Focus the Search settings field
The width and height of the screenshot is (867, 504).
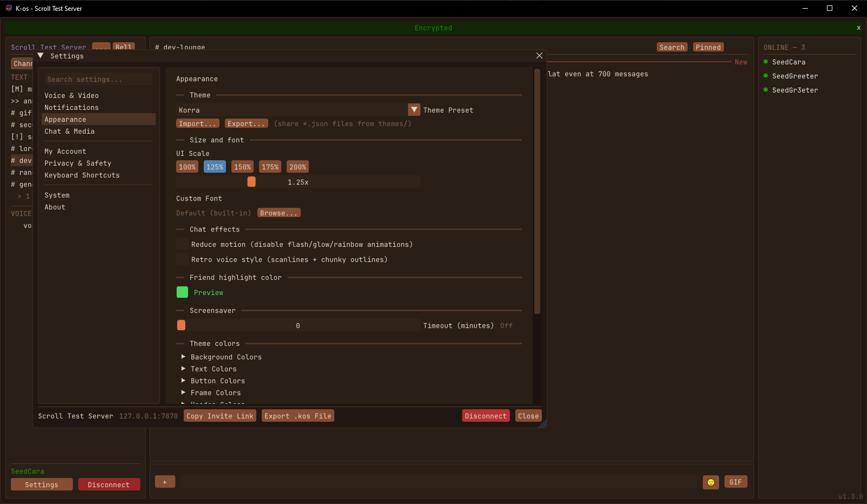[x=99, y=79]
